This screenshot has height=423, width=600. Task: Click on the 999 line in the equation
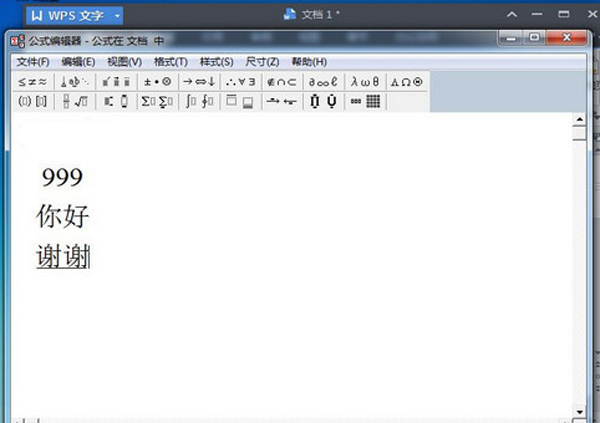pyautogui.click(x=62, y=177)
